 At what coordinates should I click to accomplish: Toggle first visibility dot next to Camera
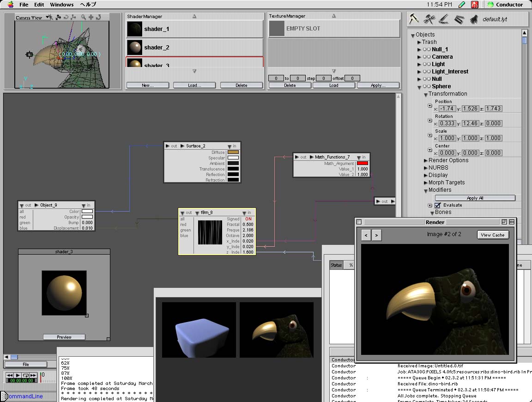424,57
